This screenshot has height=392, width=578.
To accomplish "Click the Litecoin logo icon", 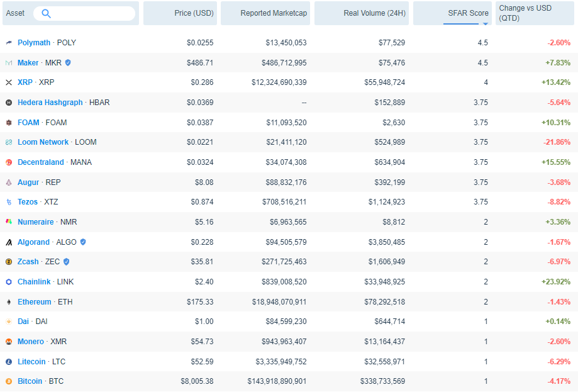I will point(9,361).
